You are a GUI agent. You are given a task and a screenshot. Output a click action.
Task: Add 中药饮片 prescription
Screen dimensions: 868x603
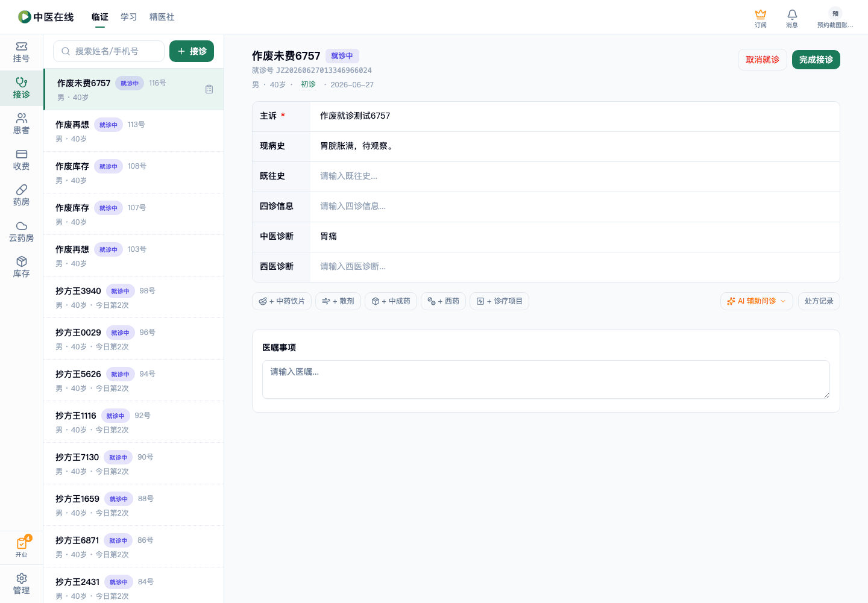tap(281, 301)
